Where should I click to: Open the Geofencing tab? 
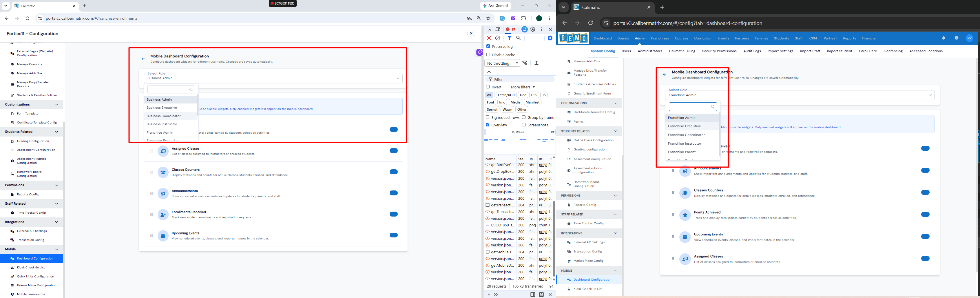coord(893,51)
